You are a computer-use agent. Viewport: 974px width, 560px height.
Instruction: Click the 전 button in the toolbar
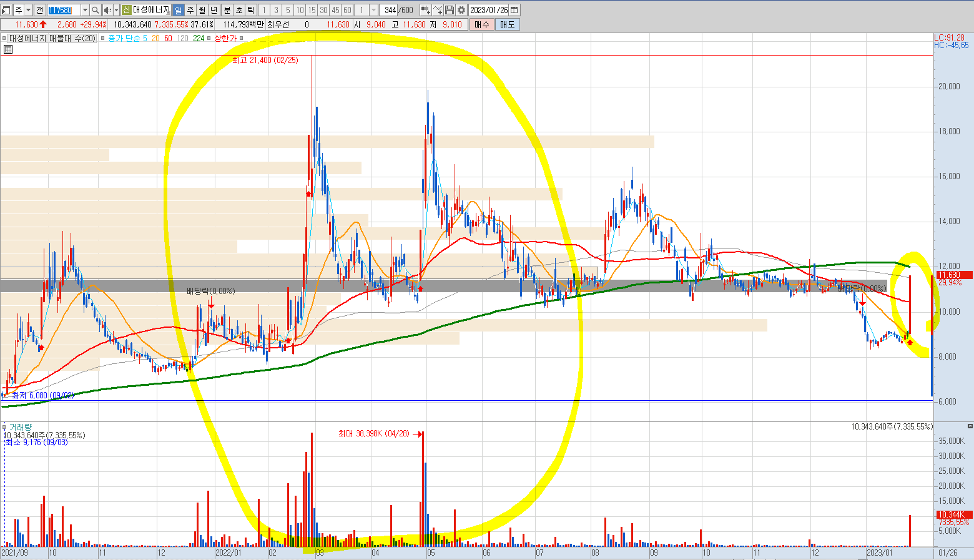(39, 10)
